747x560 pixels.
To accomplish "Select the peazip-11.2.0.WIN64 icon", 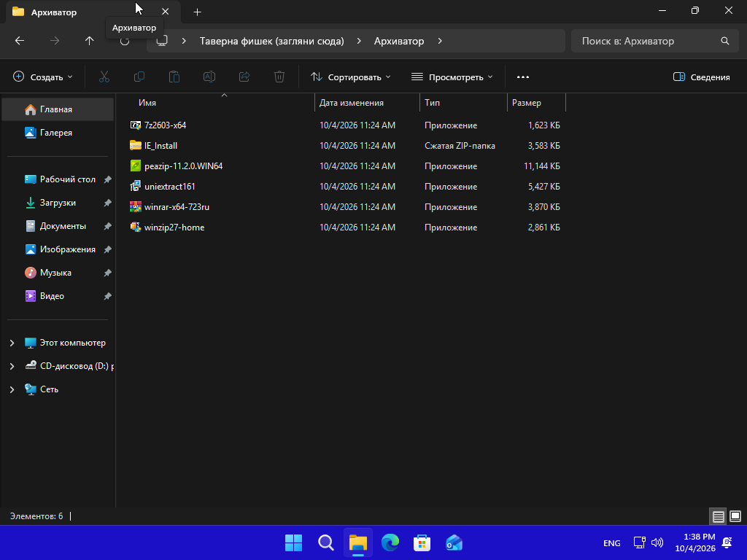I will 135,166.
